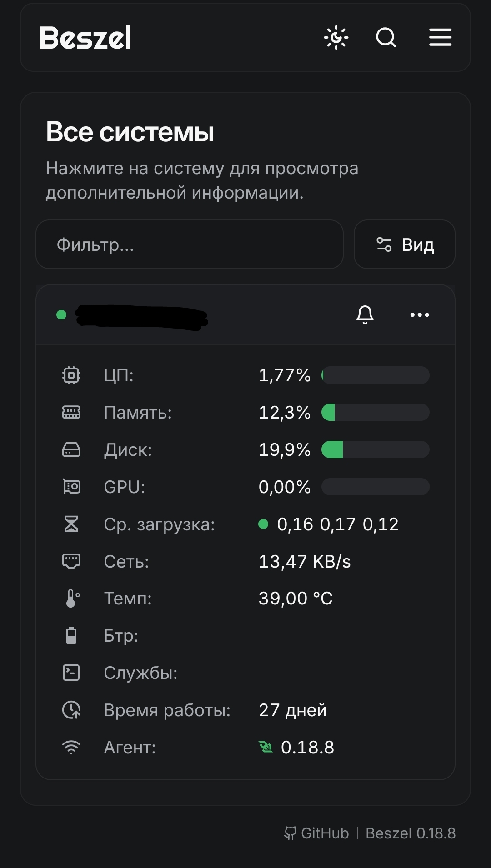
Task: Open the Вид view options dropdown
Action: [405, 244]
